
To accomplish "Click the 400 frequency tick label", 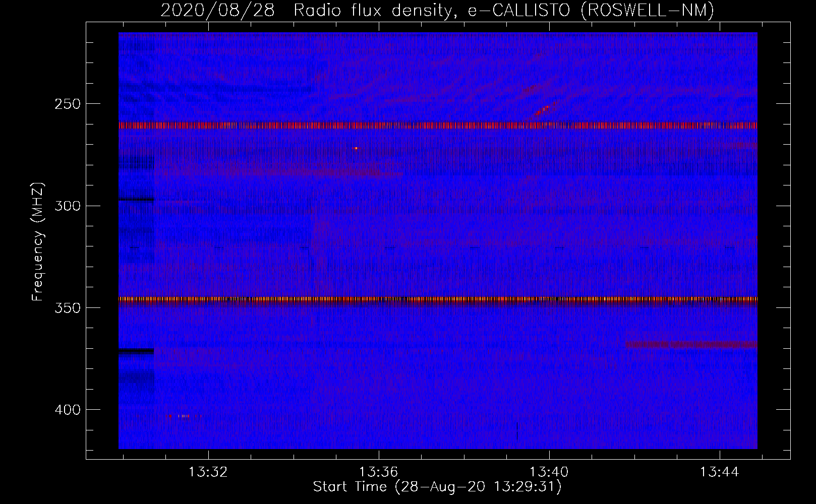I will pyautogui.click(x=67, y=410).
